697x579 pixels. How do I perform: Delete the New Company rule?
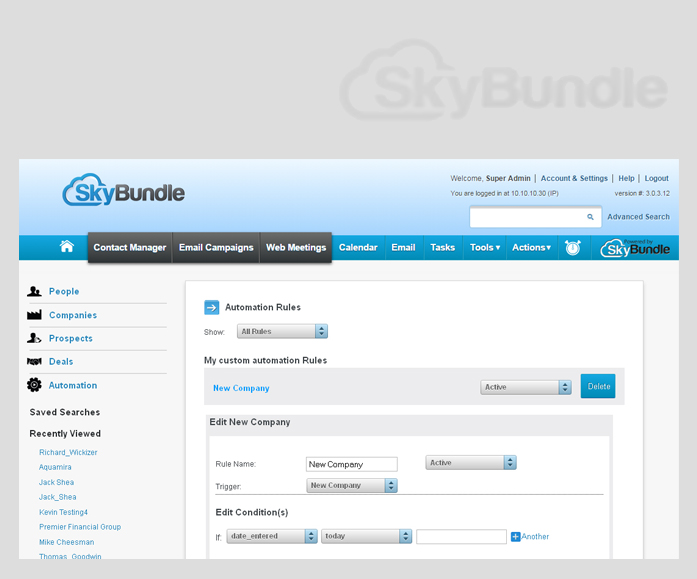(x=598, y=386)
